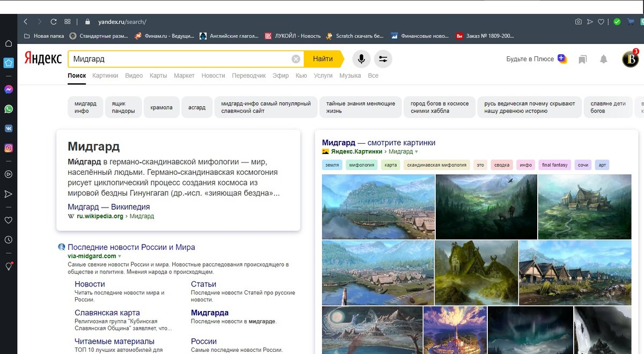The height and width of the screenshot is (354, 644).
Task: Expand via-midgard.com result dropdown arrow
Action: coord(119,256)
